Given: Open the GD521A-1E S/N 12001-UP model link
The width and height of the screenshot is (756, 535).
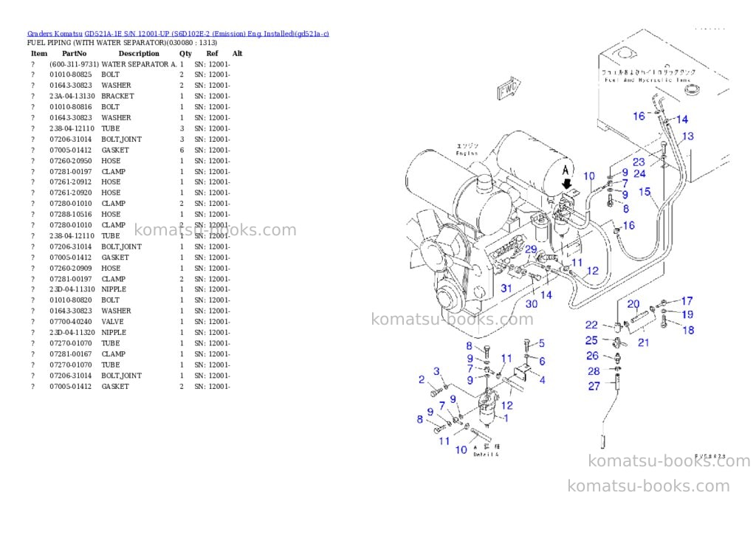Looking at the screenshot, I should [207, 34].
